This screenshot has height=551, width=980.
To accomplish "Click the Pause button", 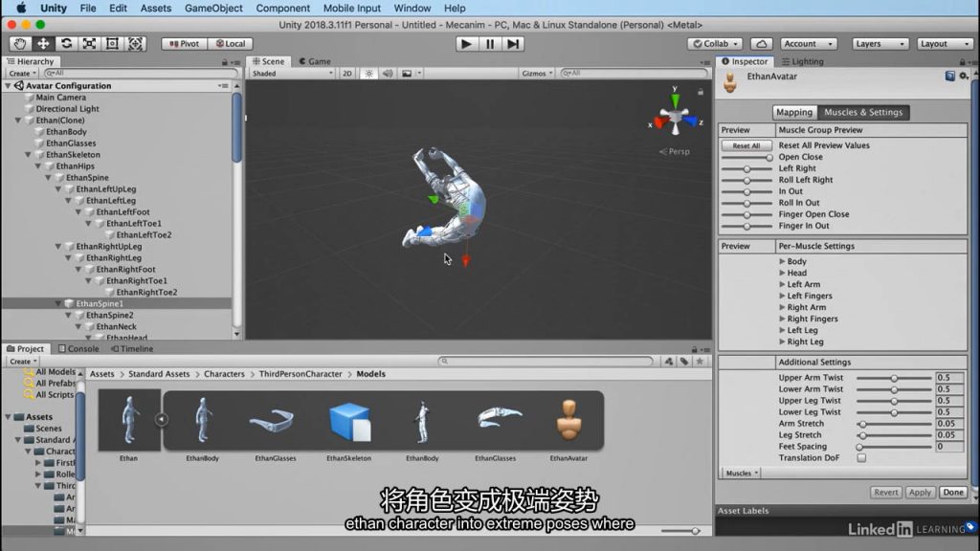I will point(489,44).
